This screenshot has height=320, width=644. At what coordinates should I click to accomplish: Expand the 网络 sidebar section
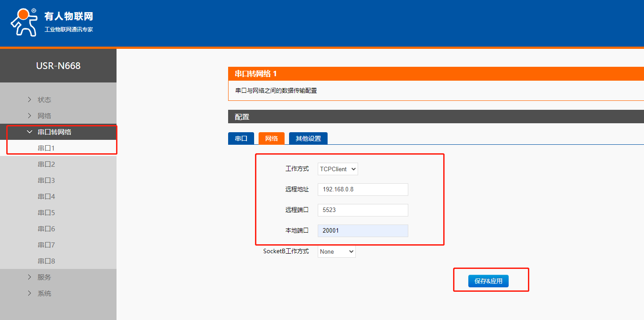(x=44, y=116)
